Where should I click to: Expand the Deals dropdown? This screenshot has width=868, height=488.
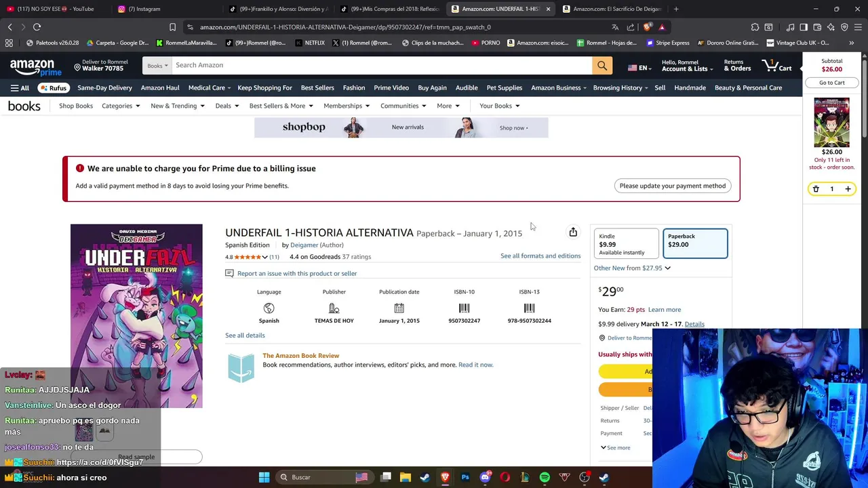point(227,106)
